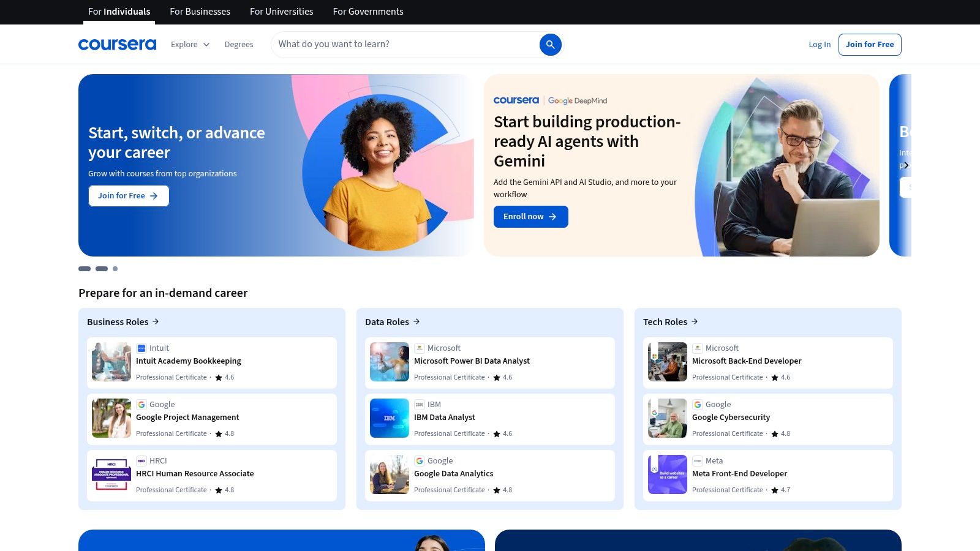Open Google Data Analytics course title
Screen dimensions: 980x551
point(453,473)
